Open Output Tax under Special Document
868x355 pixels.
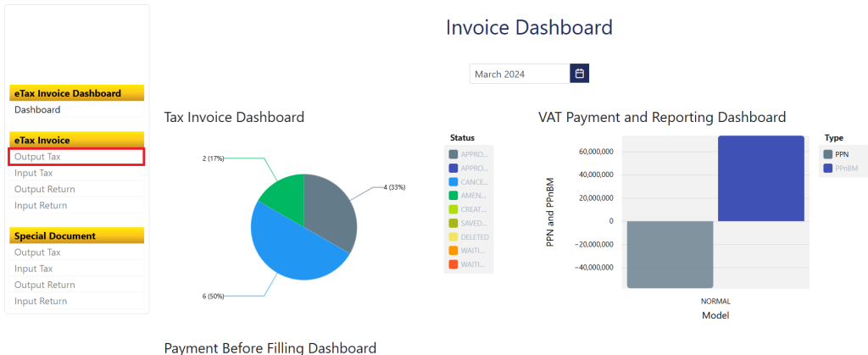point(38,252)
